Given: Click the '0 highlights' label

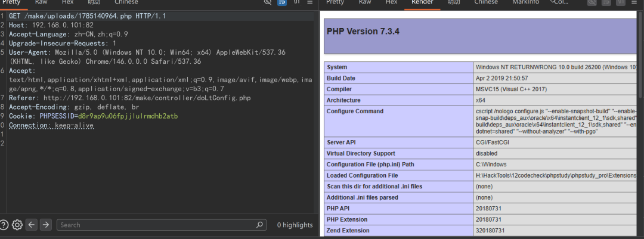Looking at the screenshot, I should pyautogui.click(x=295, y=225).
